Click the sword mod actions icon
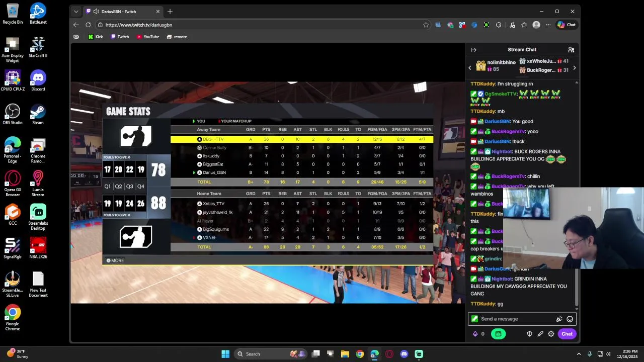Viewport: 644px width, 362px height. point(540,334)
